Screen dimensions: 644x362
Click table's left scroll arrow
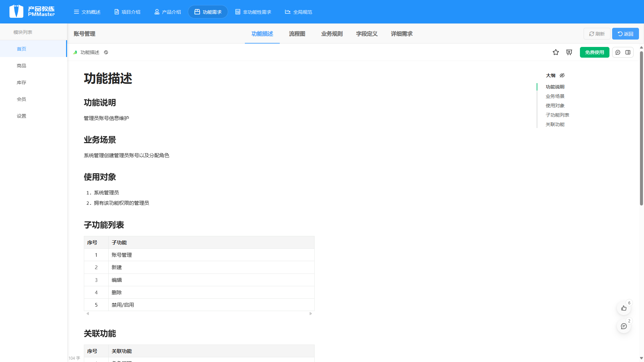88,314
